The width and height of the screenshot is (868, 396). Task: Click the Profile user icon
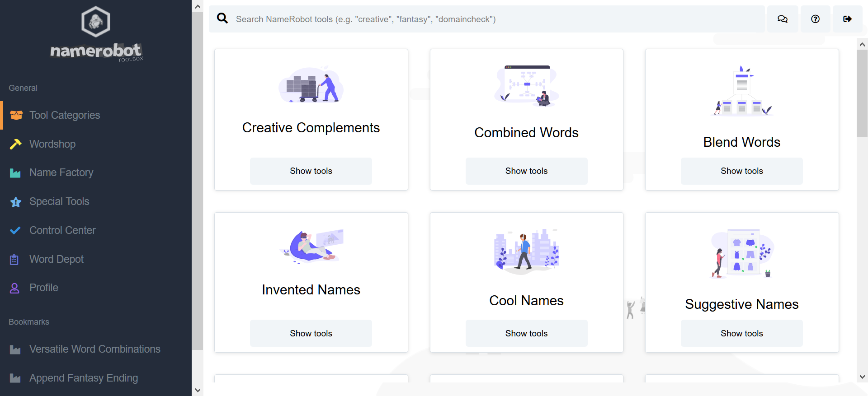pos(14,288)
